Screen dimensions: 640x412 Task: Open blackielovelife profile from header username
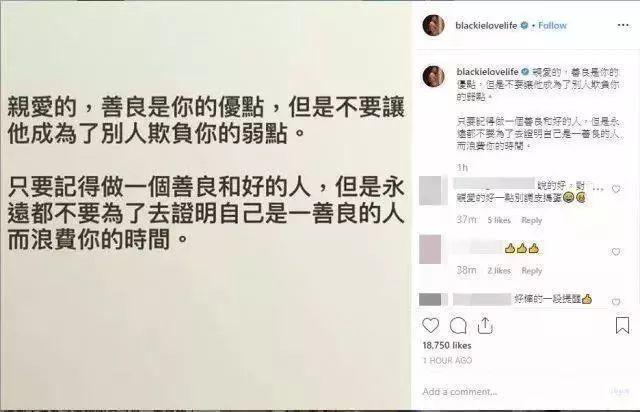[486, 25]
